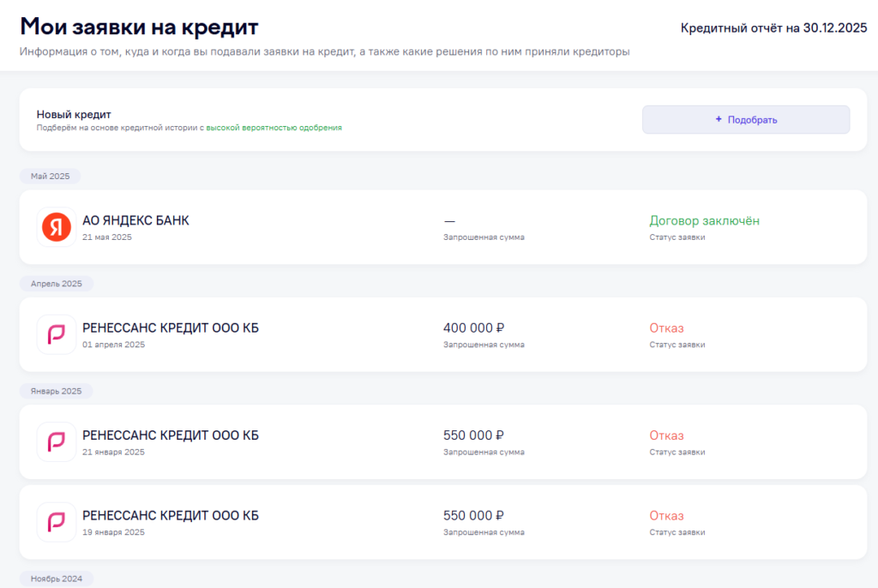Image resolution: width=878 pixels, height=588 pixels.
Task: Click the 400 000 ₽ requested sum
Action: 473,328
